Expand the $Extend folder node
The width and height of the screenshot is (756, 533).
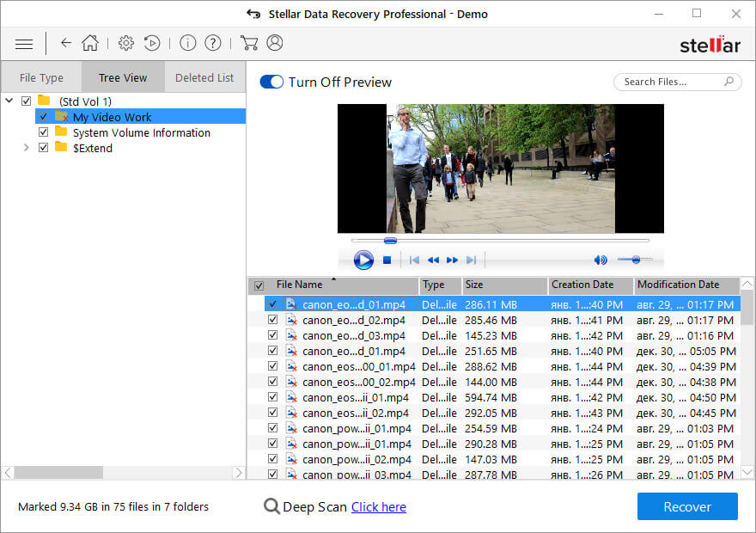(x=27, y=147)
